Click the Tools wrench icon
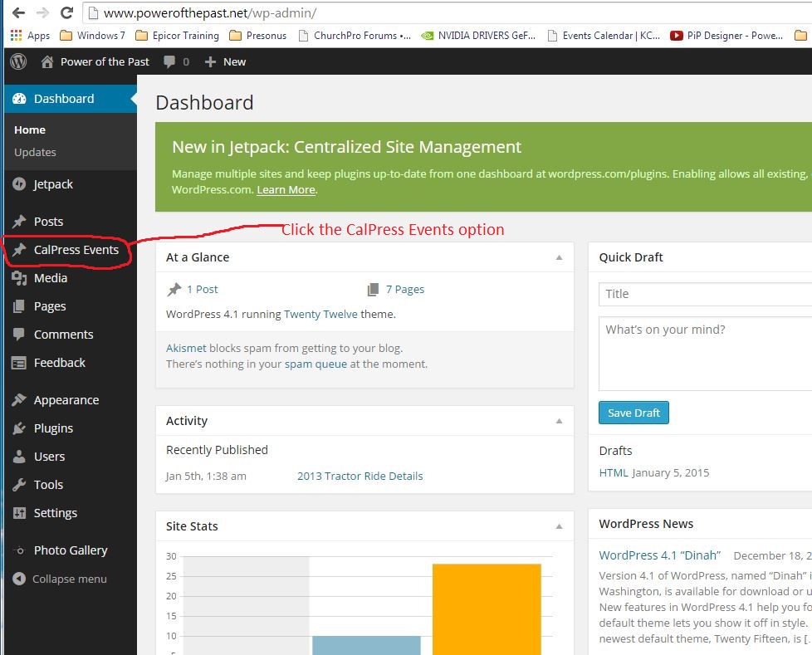812x655 pixels. click(x=19, y=485)
